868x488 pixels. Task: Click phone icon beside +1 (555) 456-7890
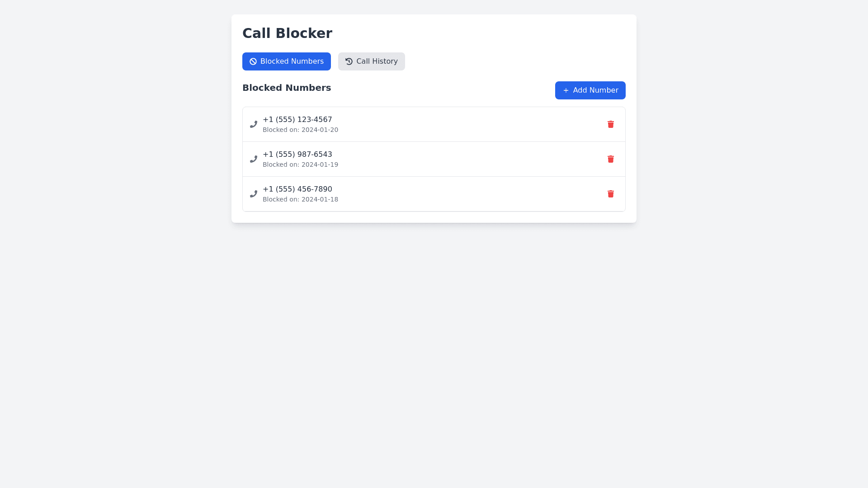(x=254, y=194)
